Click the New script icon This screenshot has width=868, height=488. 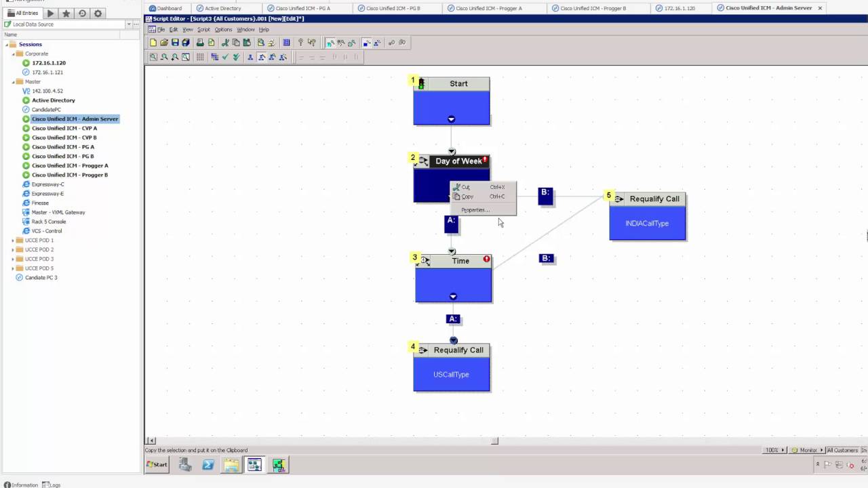[x=153, y=43]
